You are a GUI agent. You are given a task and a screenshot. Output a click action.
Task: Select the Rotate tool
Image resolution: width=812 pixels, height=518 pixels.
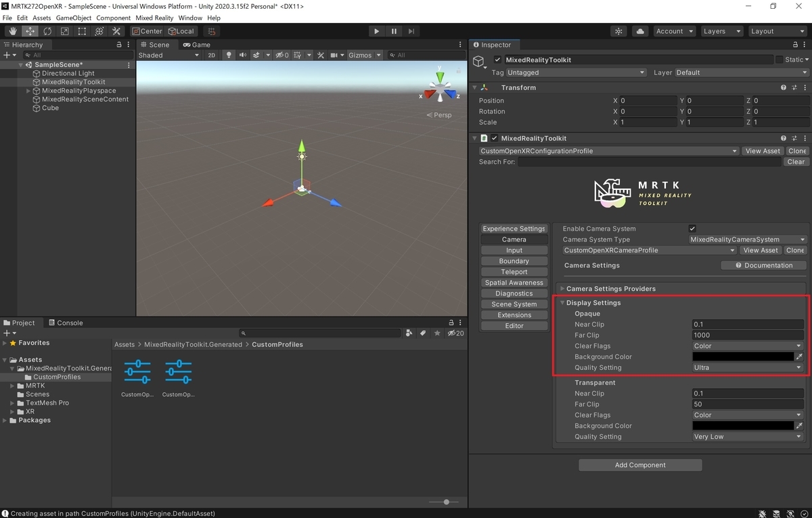click(47, 31)
